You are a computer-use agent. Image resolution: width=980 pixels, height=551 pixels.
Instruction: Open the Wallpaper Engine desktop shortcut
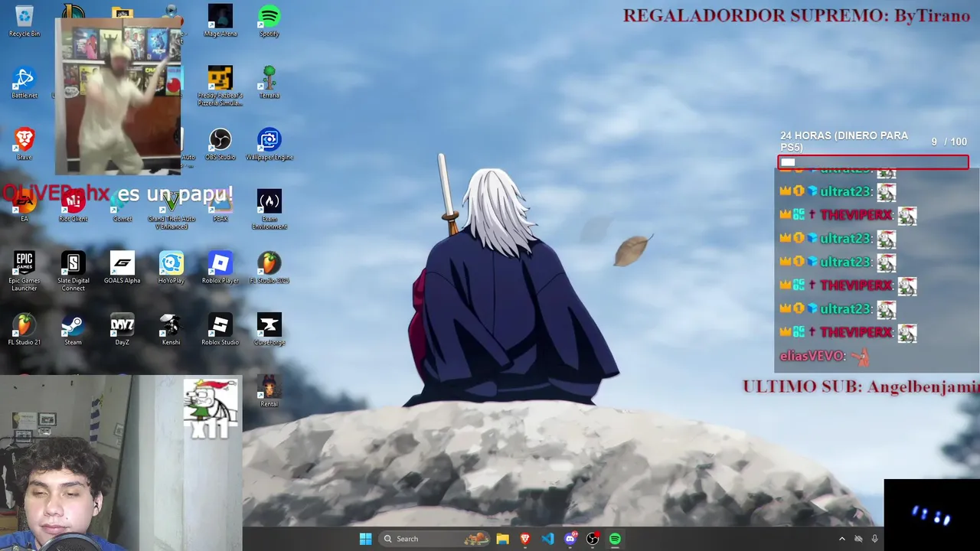point(269,145)
